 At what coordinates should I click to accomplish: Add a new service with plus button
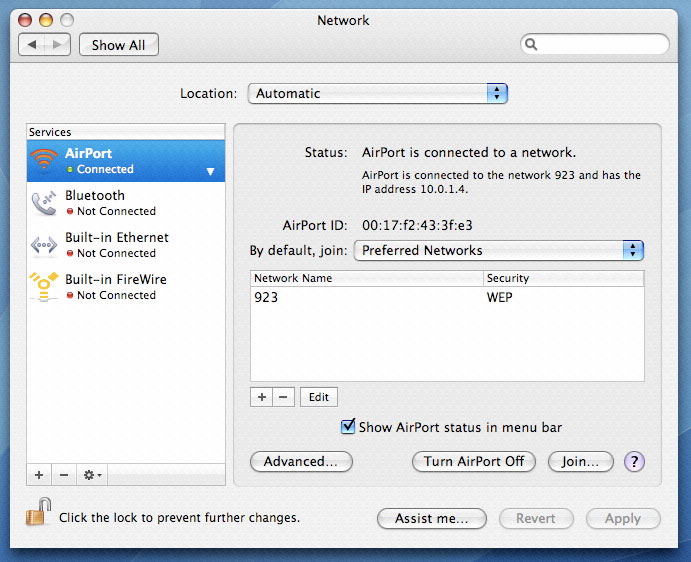coord(39,475)
